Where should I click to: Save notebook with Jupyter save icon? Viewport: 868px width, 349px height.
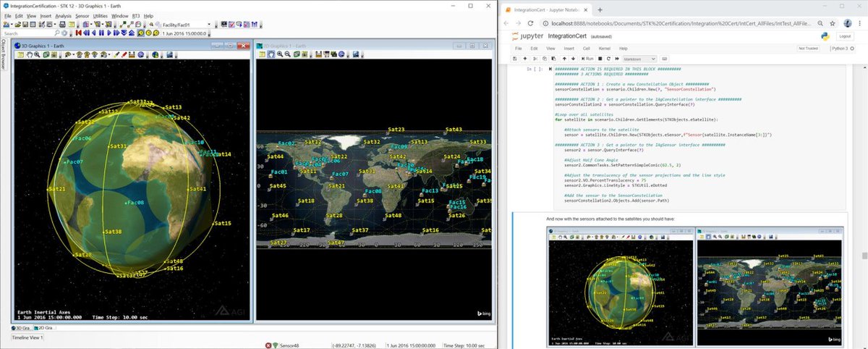click(515, 59)
